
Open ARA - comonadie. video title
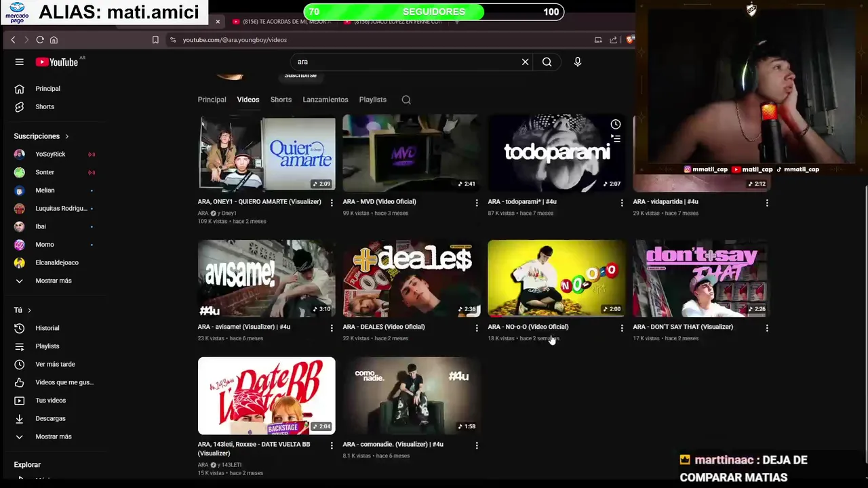tap(393, 445)
